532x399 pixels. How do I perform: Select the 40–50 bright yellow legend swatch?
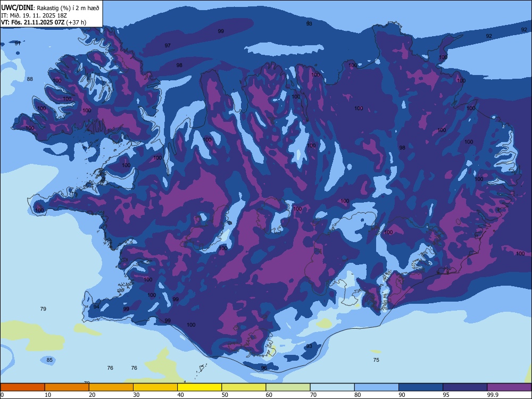[x=199, y=387]
